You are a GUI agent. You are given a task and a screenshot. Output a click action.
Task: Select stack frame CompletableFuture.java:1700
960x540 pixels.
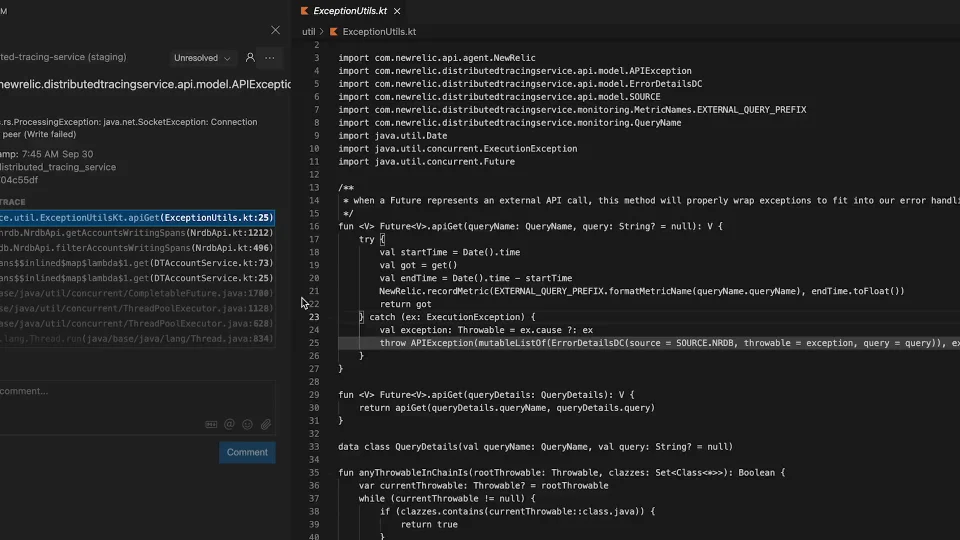point(137,293)
